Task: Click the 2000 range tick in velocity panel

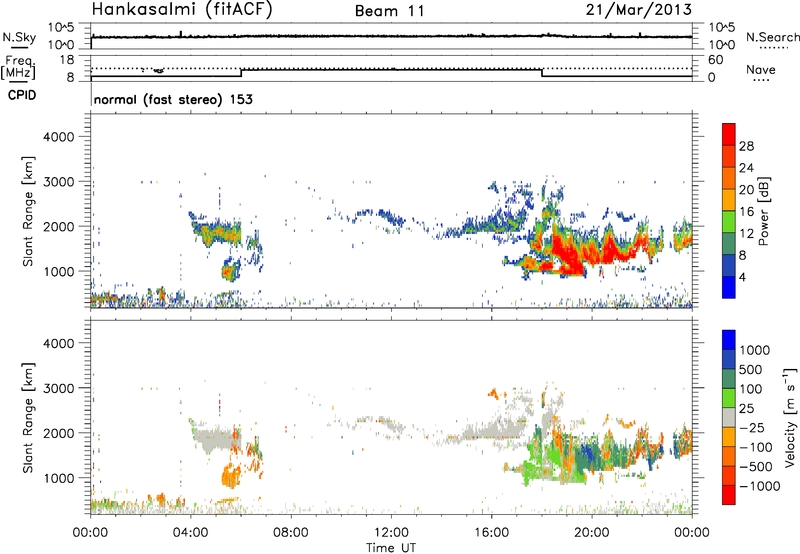Action: click(x=59, y=433)
